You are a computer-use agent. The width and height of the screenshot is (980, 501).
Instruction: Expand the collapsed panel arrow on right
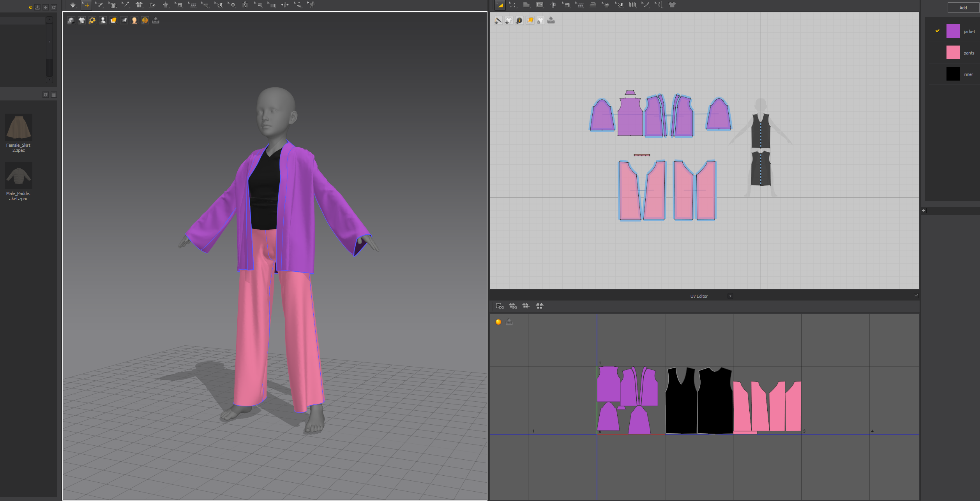click(x=923, y=211)
